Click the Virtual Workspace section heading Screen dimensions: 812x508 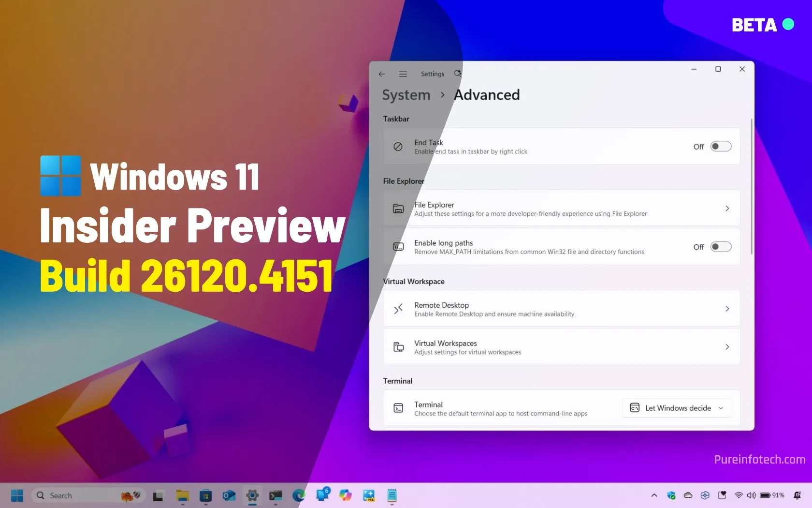pos(414,282)
